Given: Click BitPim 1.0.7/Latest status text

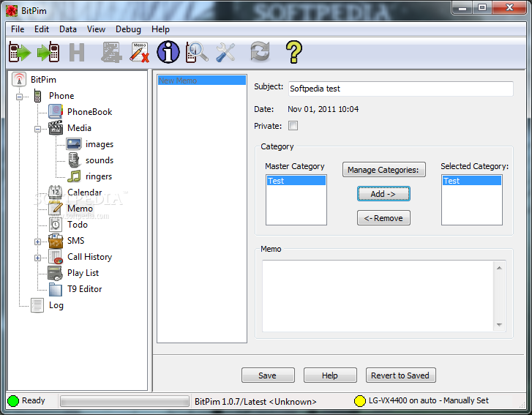Looking at the screenshot, I should click(255, 402).
